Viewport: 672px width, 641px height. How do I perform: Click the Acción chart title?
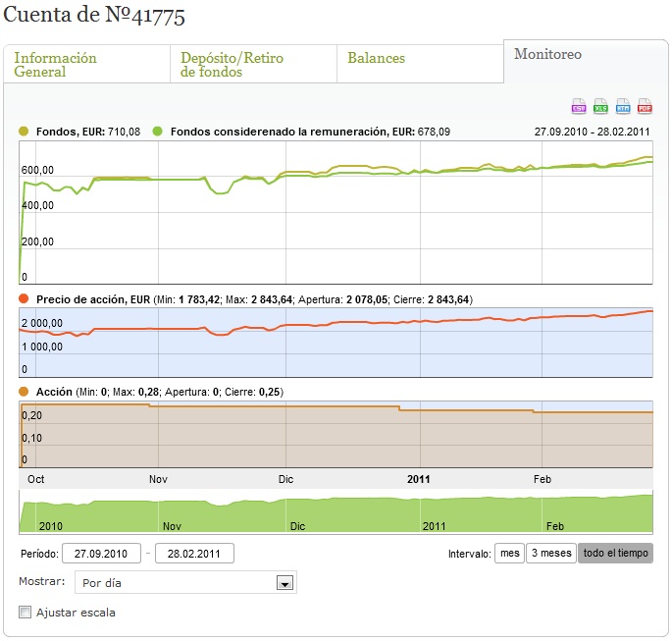[54, 392]
